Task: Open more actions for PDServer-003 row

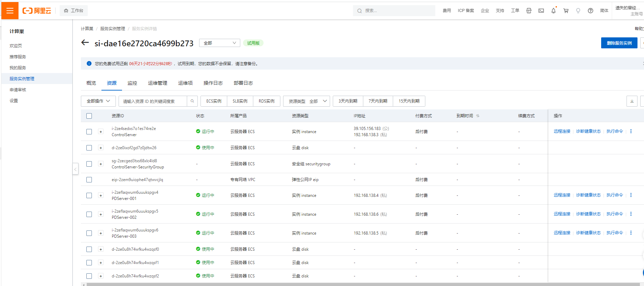Action: (x=631, y=233)
